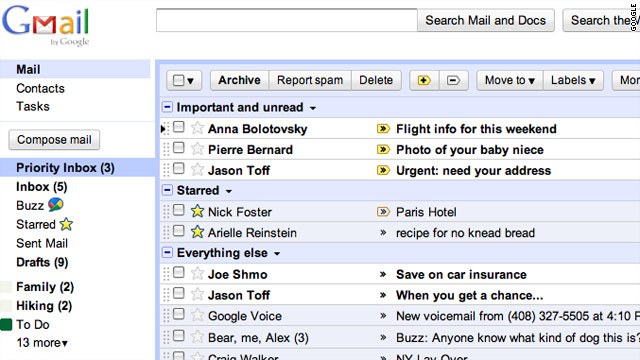Check the Nick Foster message checkbox

179,211
